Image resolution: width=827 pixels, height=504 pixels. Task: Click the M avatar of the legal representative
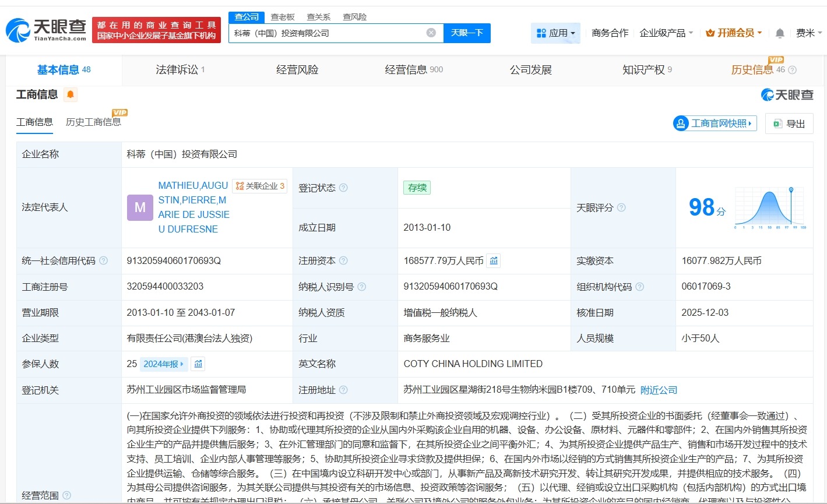[x=139, y=207]
